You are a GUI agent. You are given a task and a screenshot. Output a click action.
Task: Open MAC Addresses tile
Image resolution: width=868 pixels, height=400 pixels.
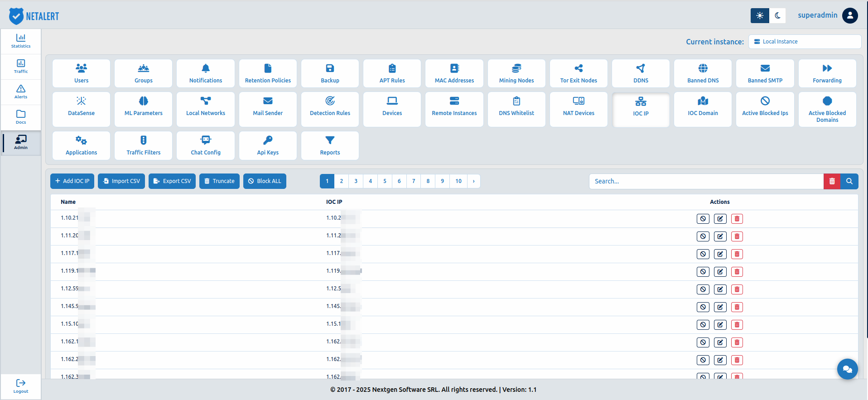(x=454, y=73)
